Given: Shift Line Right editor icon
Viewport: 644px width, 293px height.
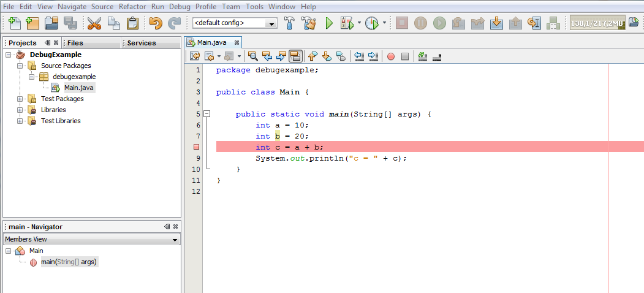Looking at the screenshot, I should click(x=373, y=56).
